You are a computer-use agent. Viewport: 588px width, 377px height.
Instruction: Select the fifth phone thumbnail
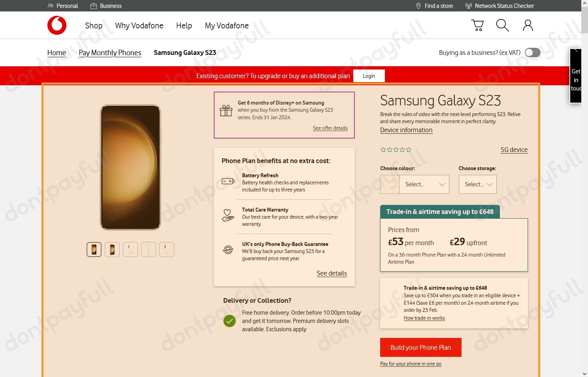[167, 249]
